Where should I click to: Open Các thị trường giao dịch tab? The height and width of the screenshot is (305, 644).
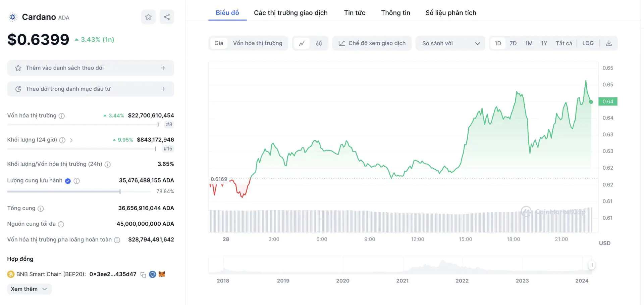[x=291, y=13]
